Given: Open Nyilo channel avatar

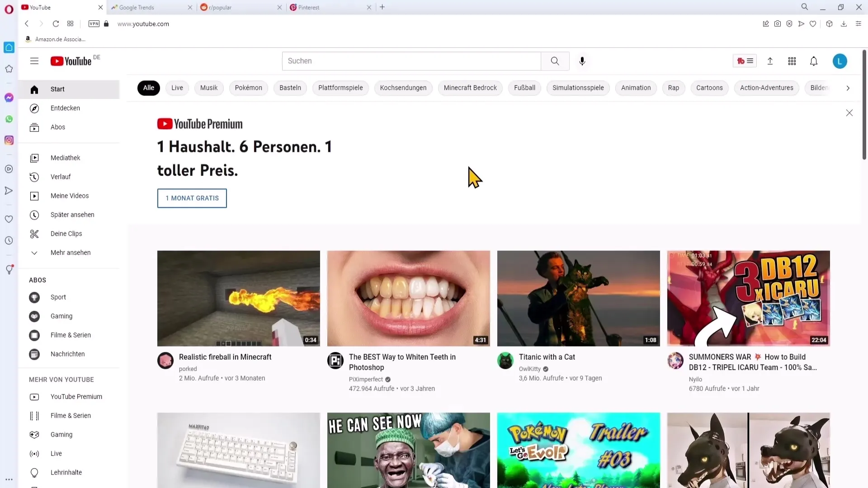Looking at the screenshot, I should coord(675,361).
